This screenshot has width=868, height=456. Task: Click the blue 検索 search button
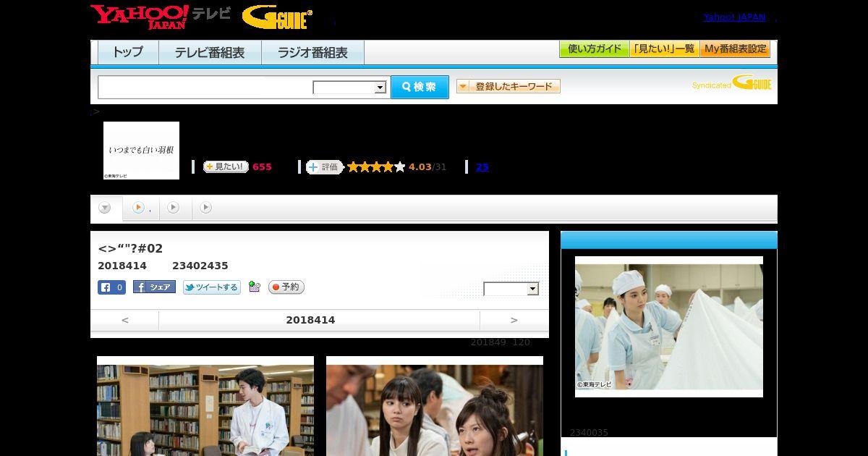420,87
